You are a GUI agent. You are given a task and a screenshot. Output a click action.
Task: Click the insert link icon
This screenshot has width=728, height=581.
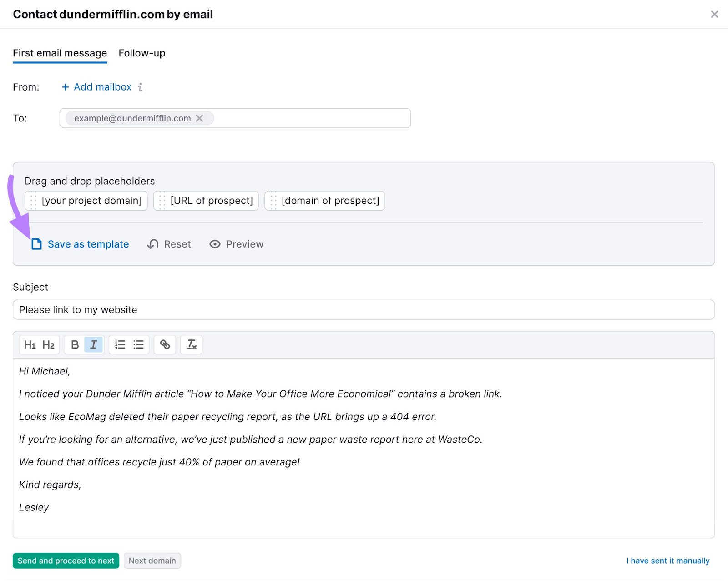(x=165, y=344)
